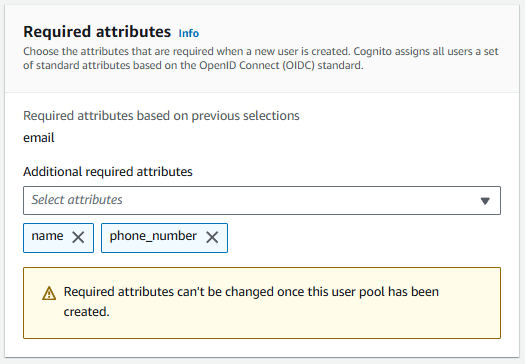Click the 'based on previous selections' label

pyautogui.click(x=161, y=116)
